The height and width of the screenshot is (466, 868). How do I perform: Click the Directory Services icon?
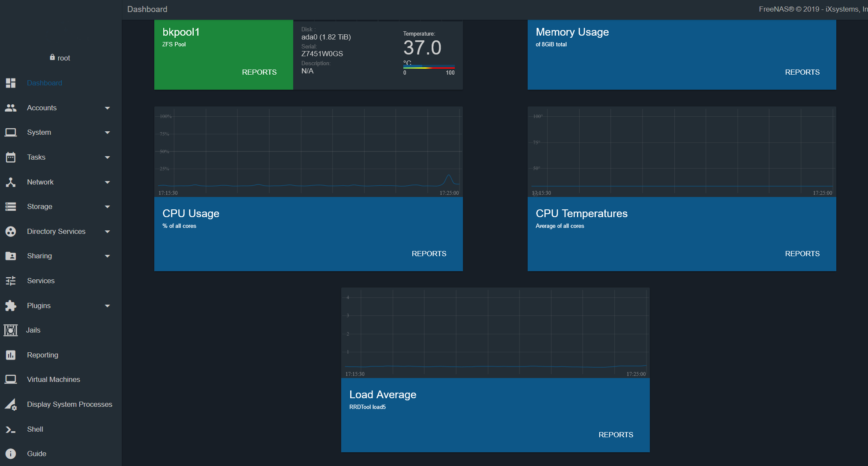click(x=11, y=231)
